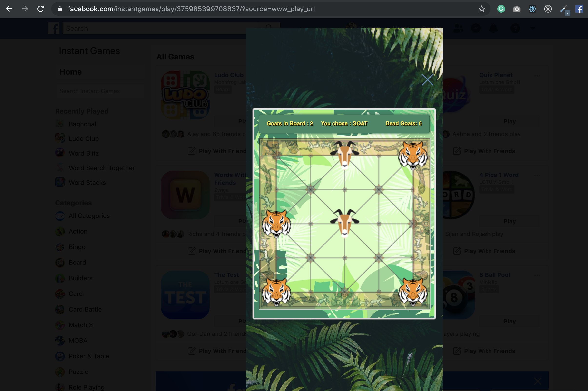
Task: Open the React Developer Tools extension
Action: coord(532,9)
